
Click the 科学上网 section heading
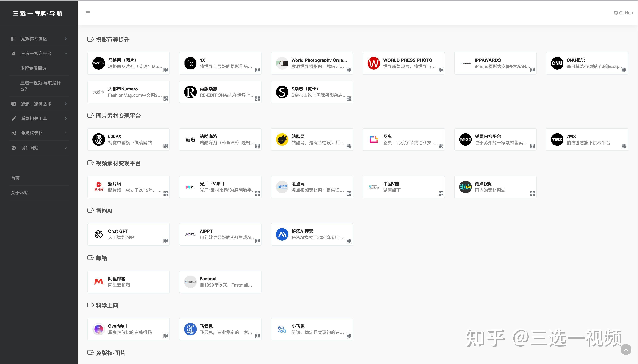(107, 306)
